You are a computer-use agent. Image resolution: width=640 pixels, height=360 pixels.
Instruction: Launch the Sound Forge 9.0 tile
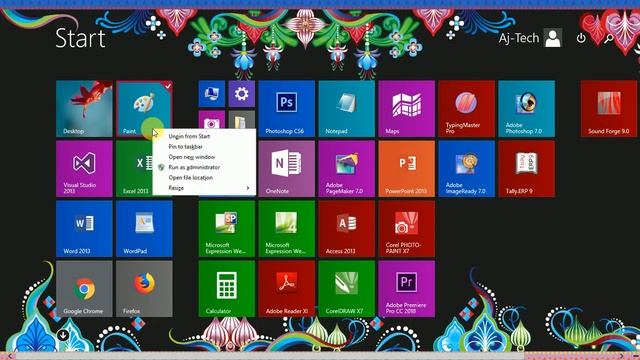(x=609, y=109)
